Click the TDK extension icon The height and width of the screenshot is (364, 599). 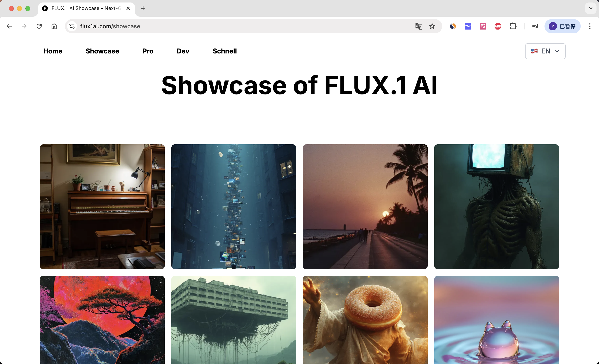468,26
